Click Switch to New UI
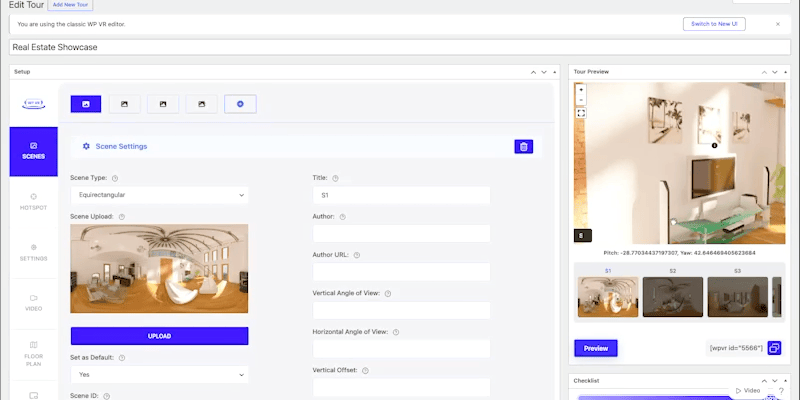 pos(714,24)
